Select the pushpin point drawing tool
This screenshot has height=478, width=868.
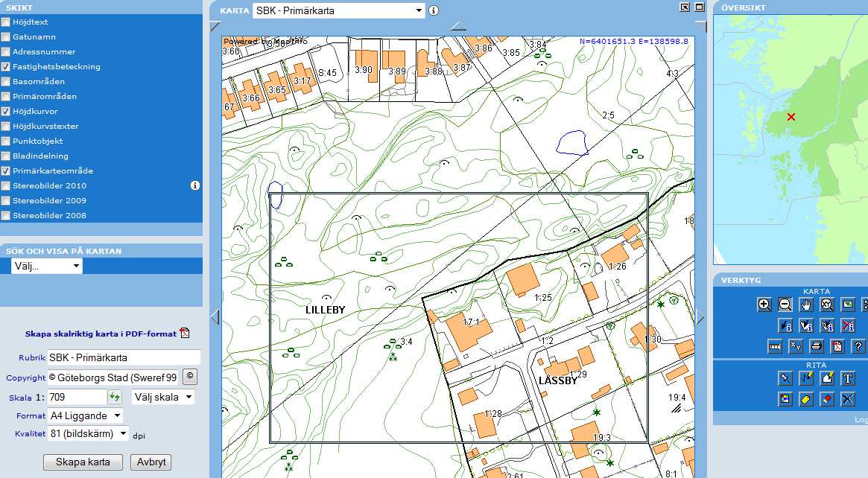point(785,378)
